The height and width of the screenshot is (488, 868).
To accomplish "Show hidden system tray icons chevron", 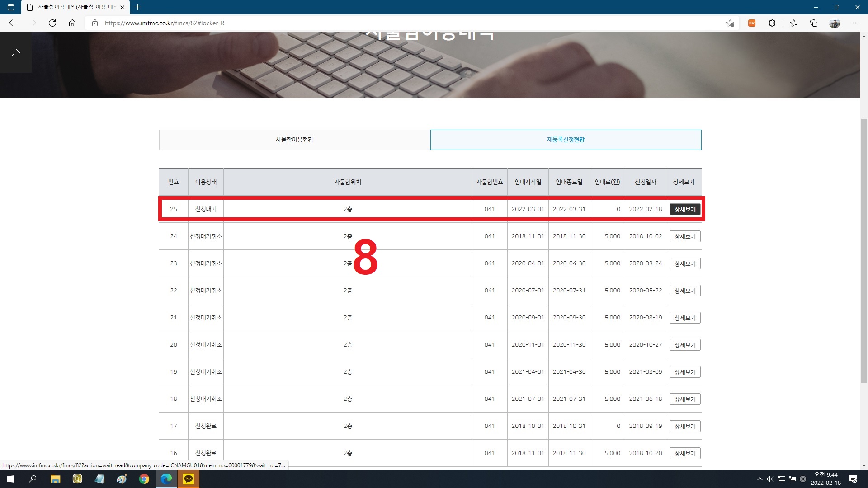I will coord(759,479).
